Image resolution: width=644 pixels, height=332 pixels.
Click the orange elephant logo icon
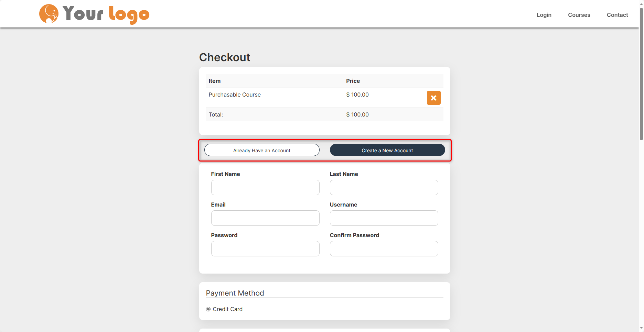pyautogui.click(x=49, y=14)
